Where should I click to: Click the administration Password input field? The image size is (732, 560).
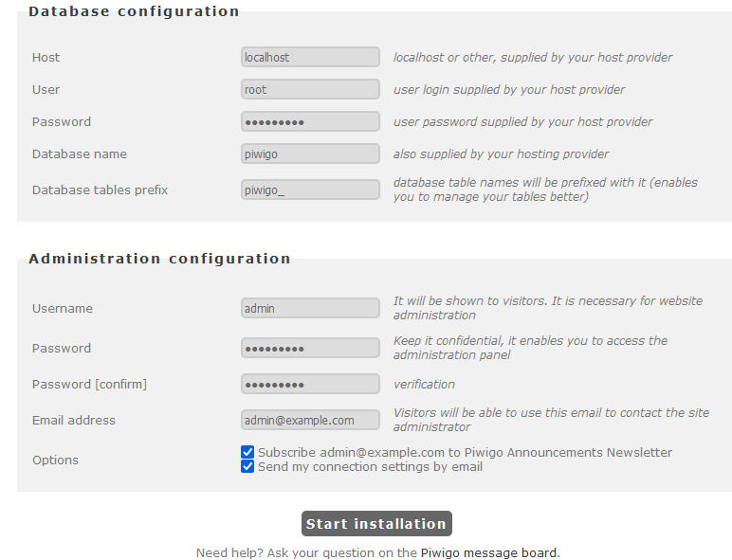pyautogui.click(x=310, y=348)
